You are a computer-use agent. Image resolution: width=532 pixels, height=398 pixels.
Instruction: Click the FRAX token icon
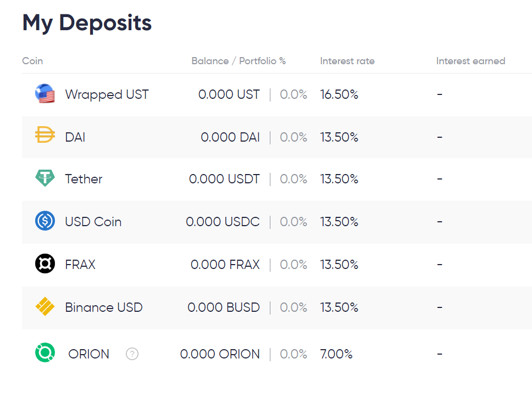(45, 264)
